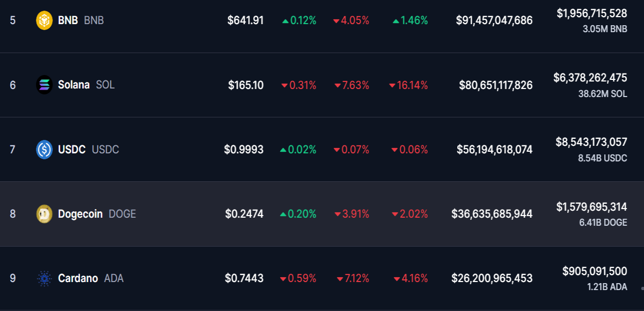This screenshot has height=311, width=644.
Task: Click the BNB coin logo icon
Action: pyautogui.click(x=44, y=20)
